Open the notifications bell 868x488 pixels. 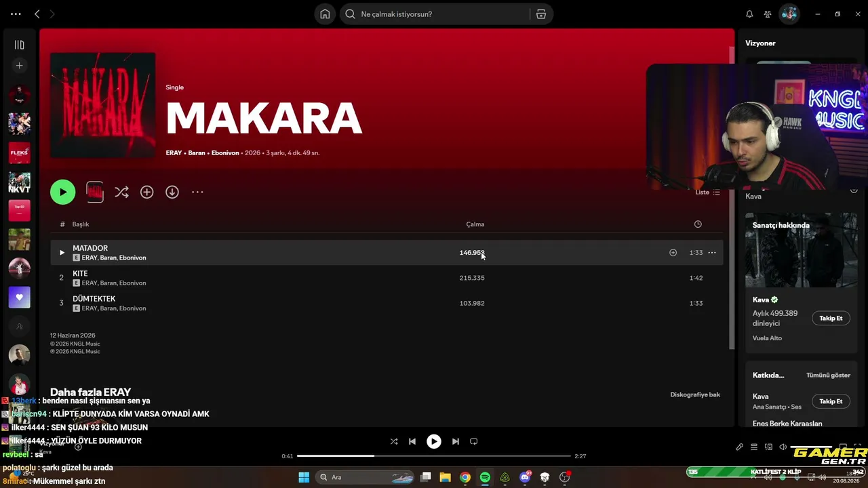click(x=749, y=14)
